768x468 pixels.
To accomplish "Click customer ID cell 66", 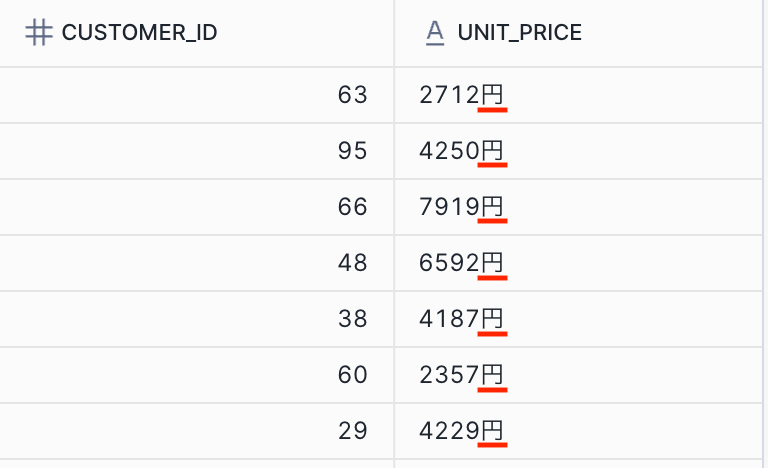I will pyautogui.click(x=352, y=207).
